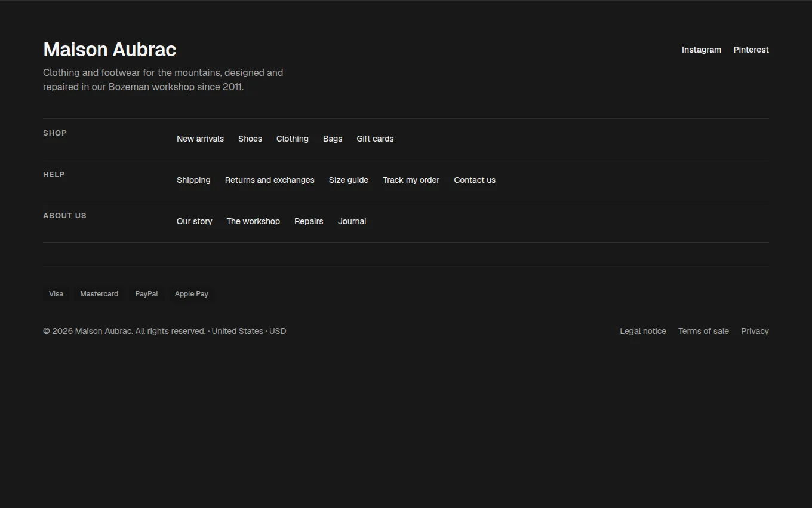Open Returns and exchanges
Viewport: 812px width, 508px height.
270,180
